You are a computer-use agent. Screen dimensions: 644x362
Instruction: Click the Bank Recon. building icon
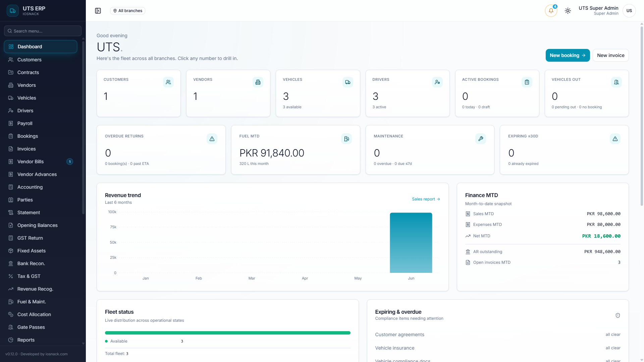coord(11,263)
